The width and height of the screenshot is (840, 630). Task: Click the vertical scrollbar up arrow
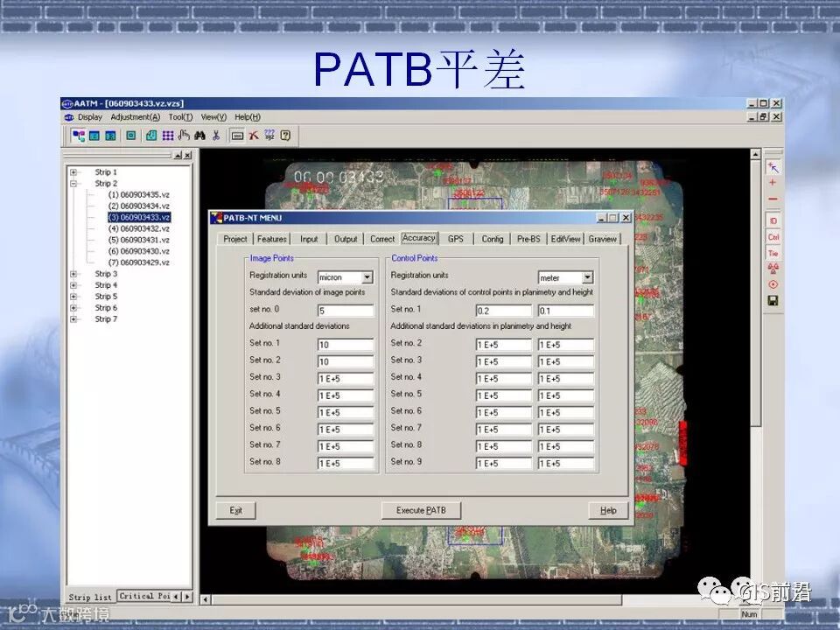pyautogui.click(x=755, y=155)
